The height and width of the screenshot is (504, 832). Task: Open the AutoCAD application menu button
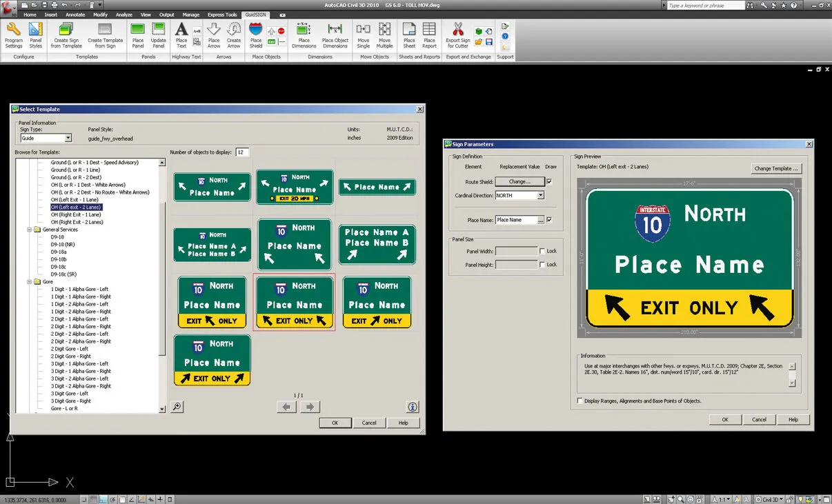point(9,8)
